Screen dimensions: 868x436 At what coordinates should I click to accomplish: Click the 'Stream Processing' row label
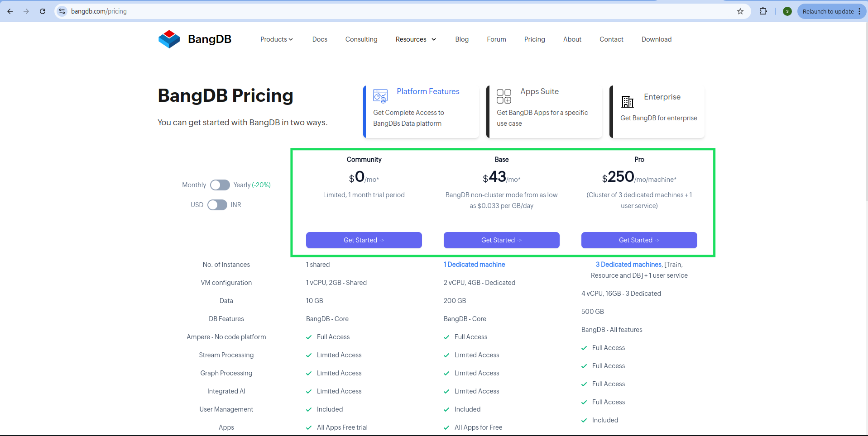226,355
